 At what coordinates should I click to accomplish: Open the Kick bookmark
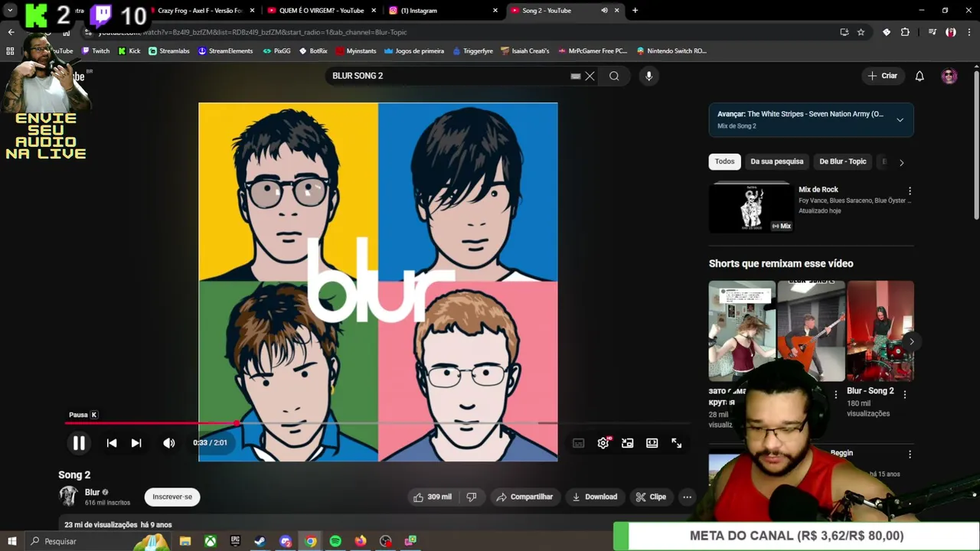(x=129, y=51)
